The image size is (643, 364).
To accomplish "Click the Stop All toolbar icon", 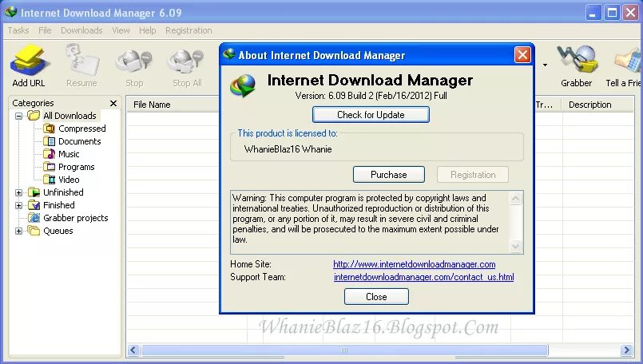I will 186,61.
